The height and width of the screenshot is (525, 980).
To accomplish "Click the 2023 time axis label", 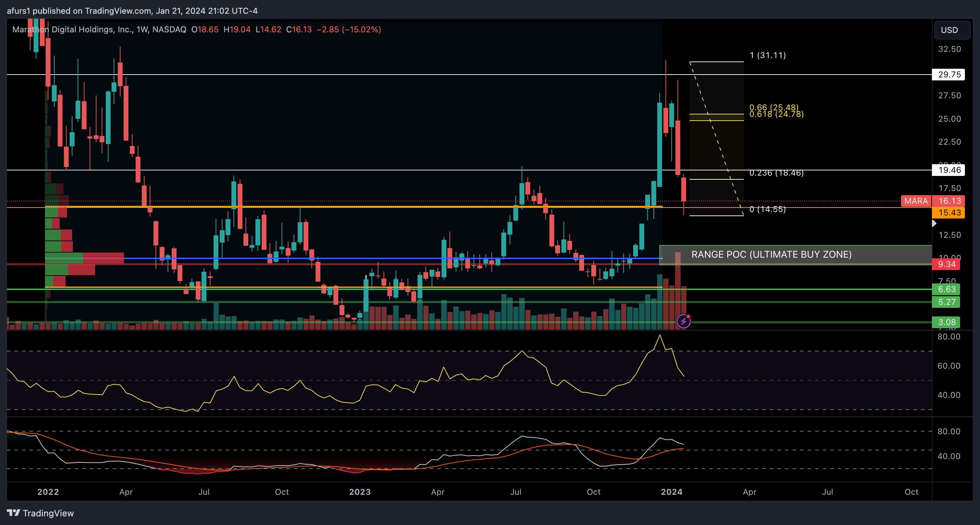I will pos(360,491).
